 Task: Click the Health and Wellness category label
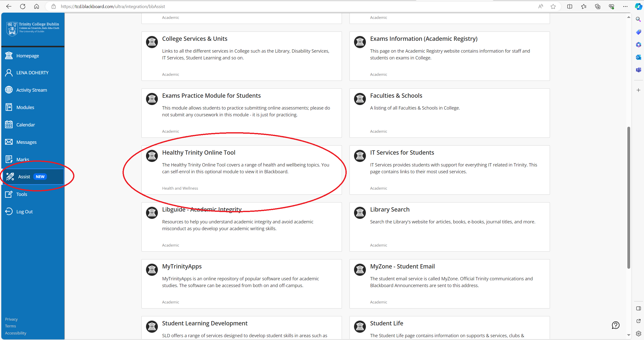pyautogui.click(x=180, y=188)
